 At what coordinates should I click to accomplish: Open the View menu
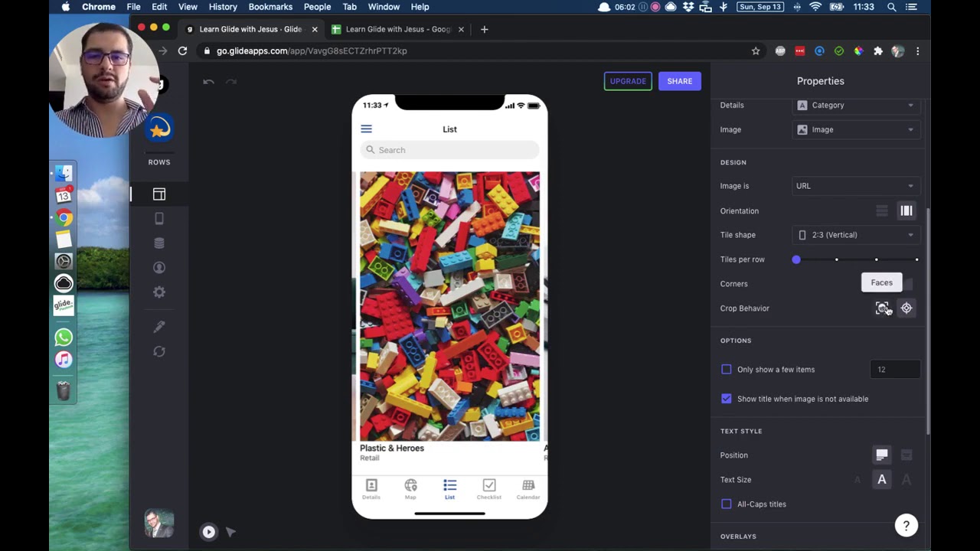tap(188, 7)
